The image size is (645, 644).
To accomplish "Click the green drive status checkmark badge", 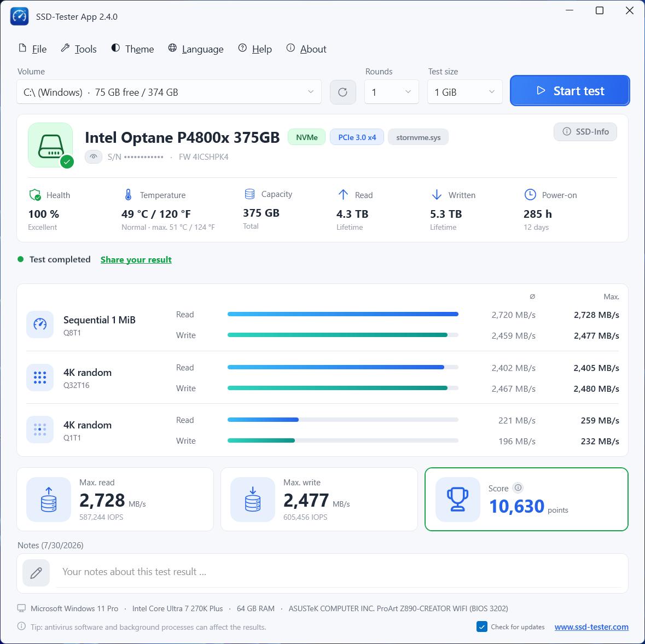I will 67,162.
